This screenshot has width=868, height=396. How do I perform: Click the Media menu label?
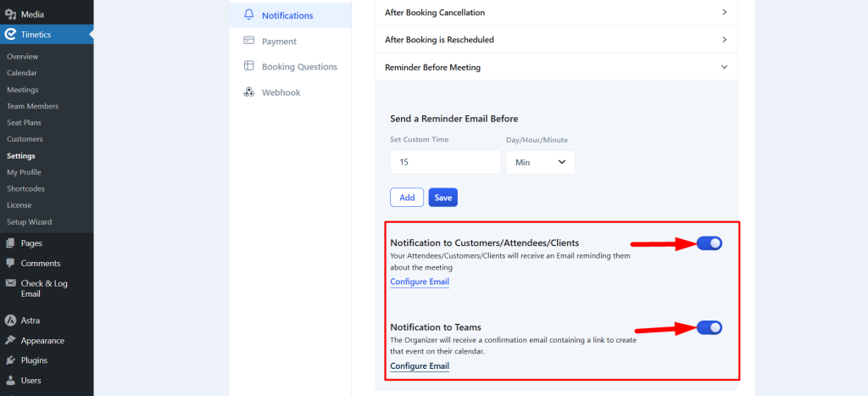(x=32, y=14)
